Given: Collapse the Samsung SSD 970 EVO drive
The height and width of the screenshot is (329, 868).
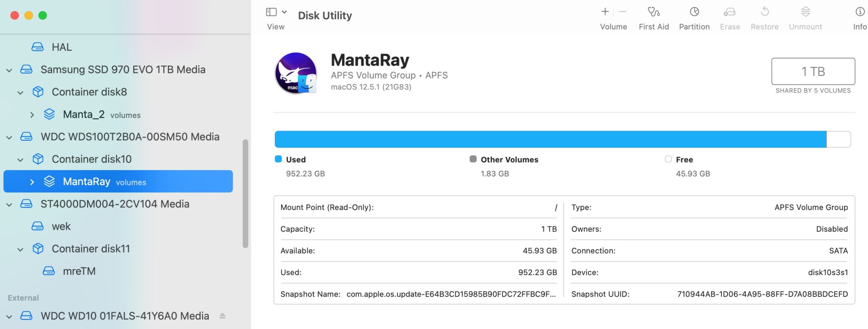Looking at the screenshot, I should [9, 70].
